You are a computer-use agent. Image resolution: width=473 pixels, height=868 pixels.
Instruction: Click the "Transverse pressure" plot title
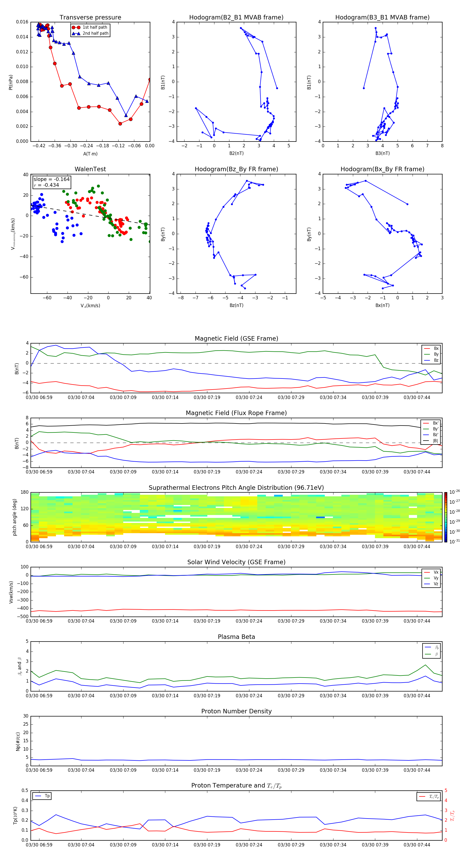[90, 17]
